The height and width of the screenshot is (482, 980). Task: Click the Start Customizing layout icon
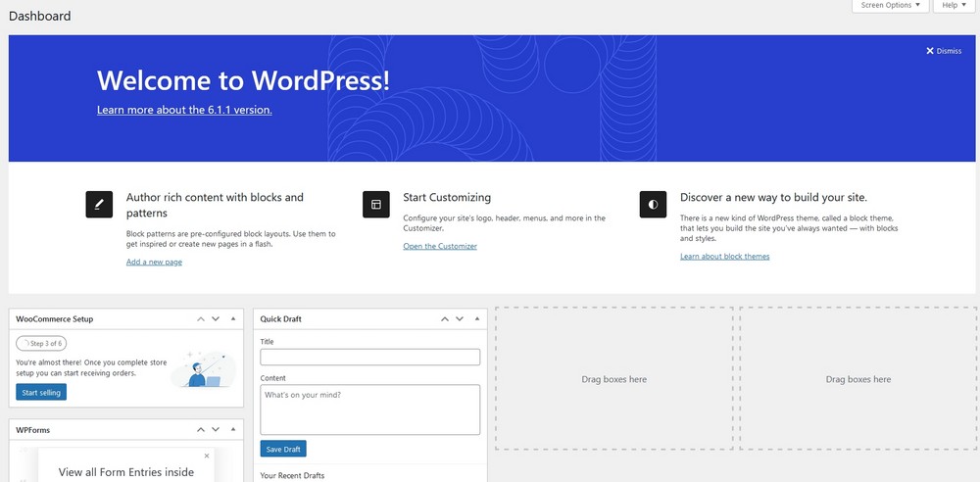point(376,205)
